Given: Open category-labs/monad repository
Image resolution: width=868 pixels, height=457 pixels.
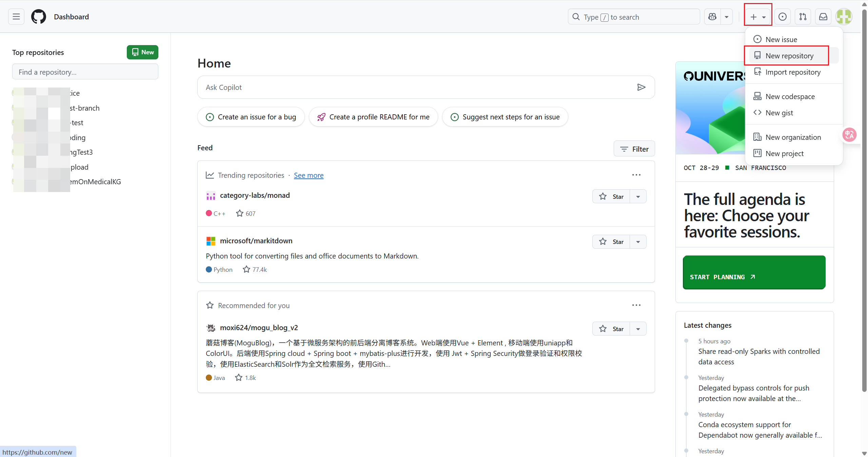Looking at the screenshot, I should (x=255, y=195).
